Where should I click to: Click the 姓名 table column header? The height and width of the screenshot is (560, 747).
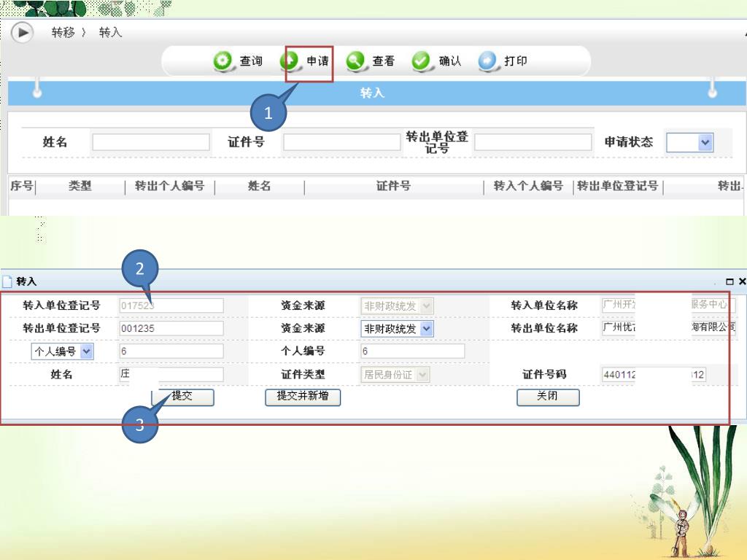(260, 186)
